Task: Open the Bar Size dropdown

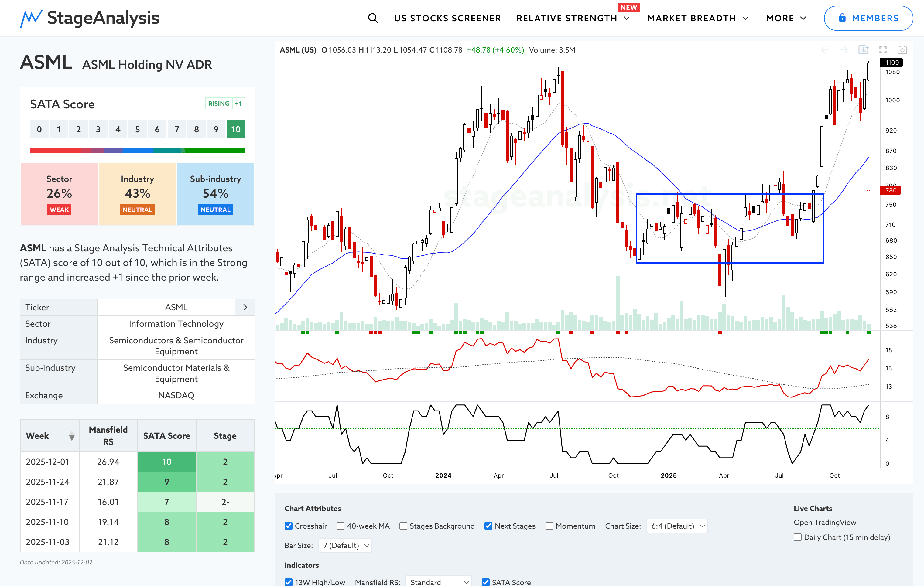Action: (x=344, y=545)
